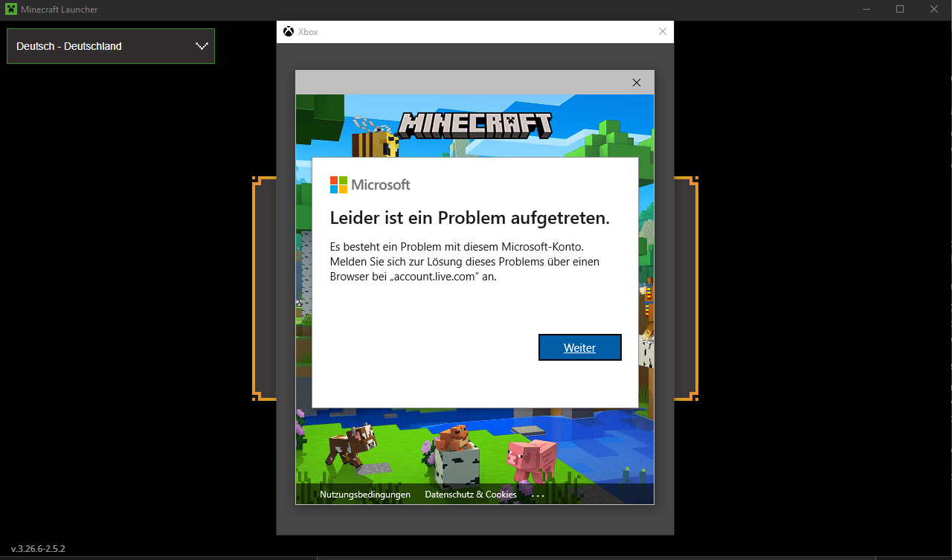Close the Xbox sign-in window

pos(662,31)
